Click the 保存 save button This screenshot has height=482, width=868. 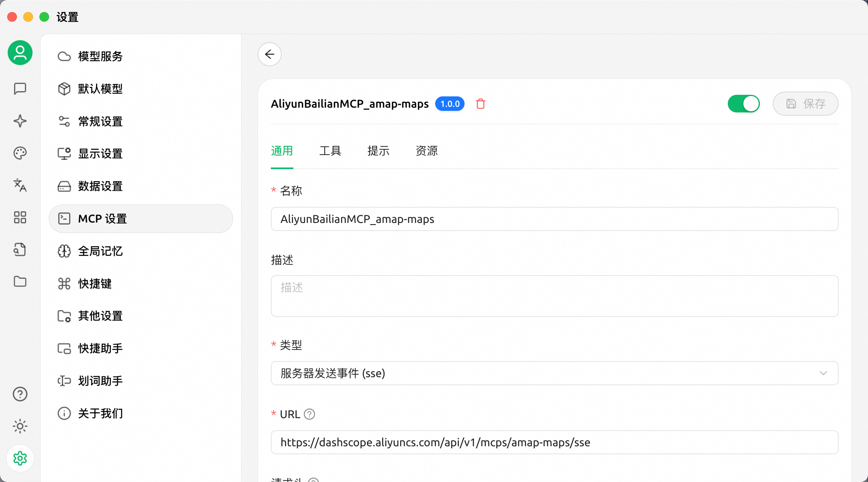point(805,104)
